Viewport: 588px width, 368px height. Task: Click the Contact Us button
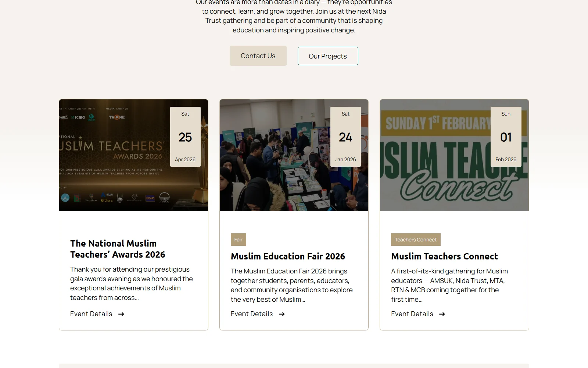258,56
